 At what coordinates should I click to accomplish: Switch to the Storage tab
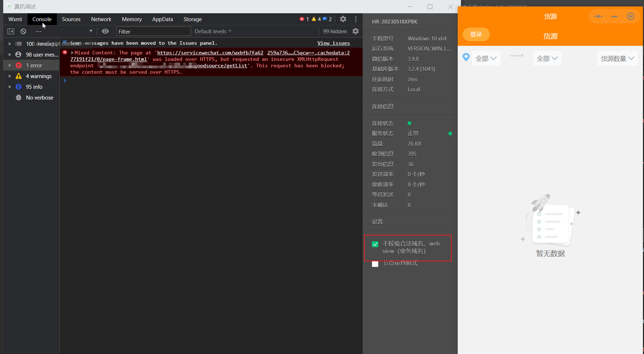coord(192,19)
